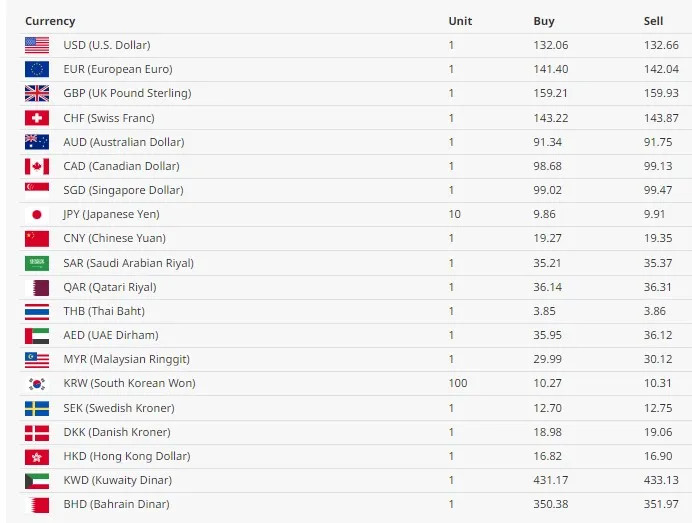Screen dimensions: 692x523
Task: Click the BHD (Bahrain Dinar) label
Action: point(117,504)
